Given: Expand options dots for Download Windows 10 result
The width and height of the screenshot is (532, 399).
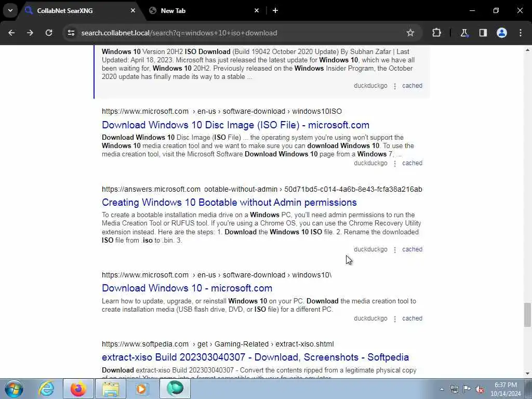Looking at the screenshot, I should [x=395, y=319].
